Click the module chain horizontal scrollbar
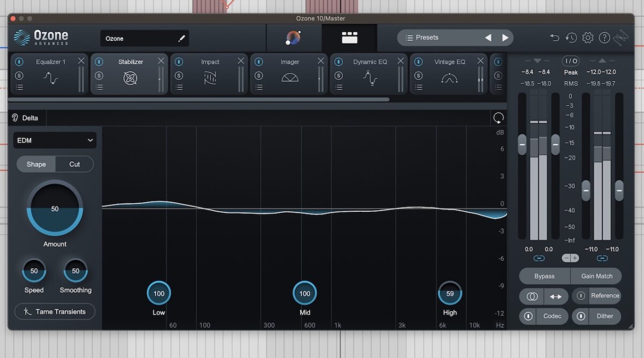The height and width of the screenshot is (358, 644). [199, 99]
